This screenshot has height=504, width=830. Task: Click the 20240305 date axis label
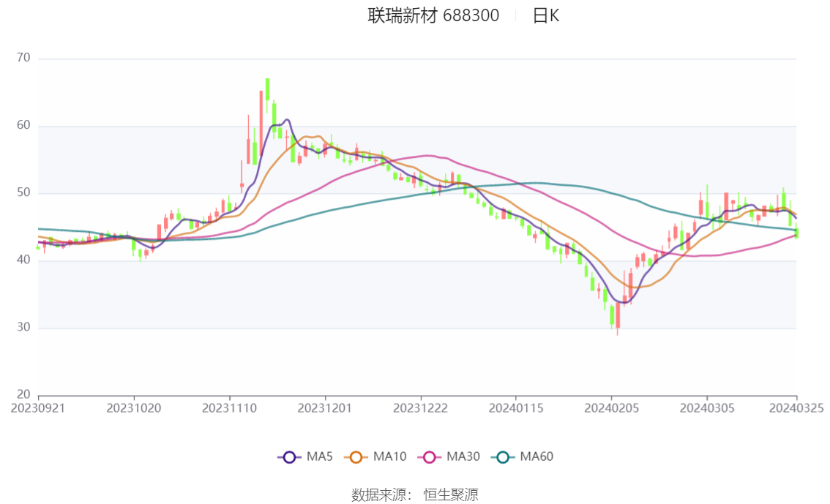click(706, 408)
